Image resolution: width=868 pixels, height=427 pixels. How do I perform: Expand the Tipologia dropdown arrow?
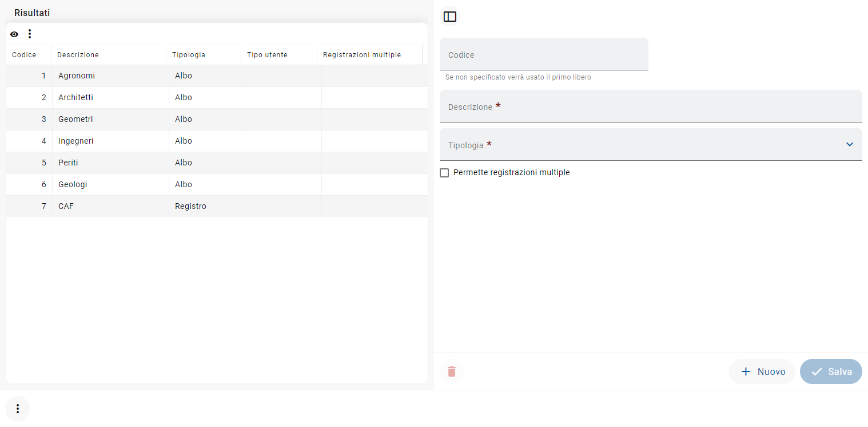click(x=850, y=144)
